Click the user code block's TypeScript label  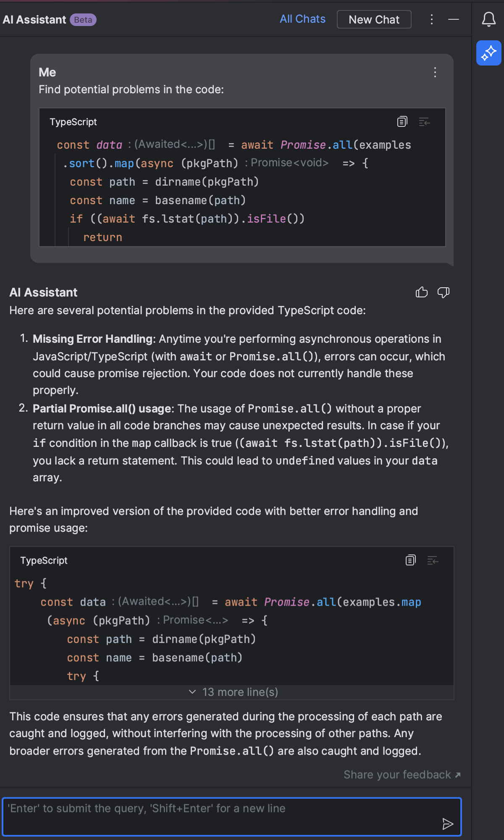73,122
